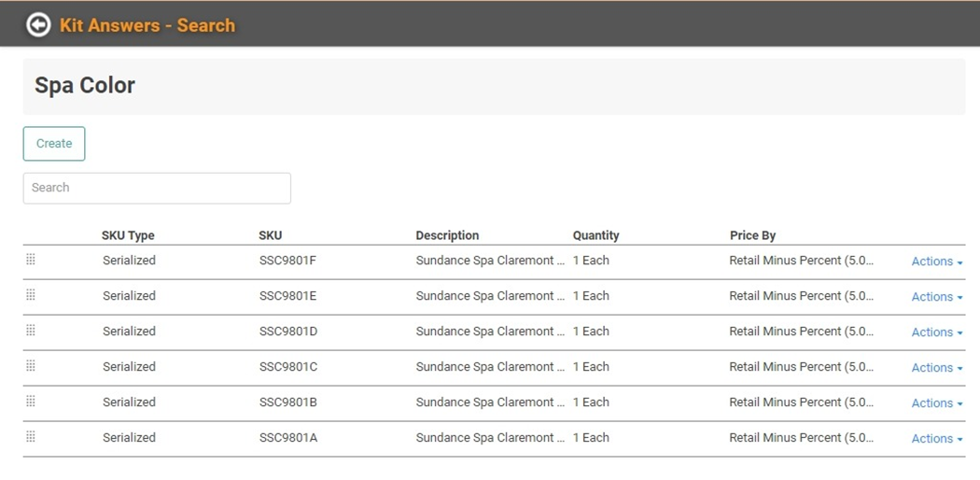This screenshot has width=980, height=480.
Task: Click the Price By column header
Action: coord(752,235)
